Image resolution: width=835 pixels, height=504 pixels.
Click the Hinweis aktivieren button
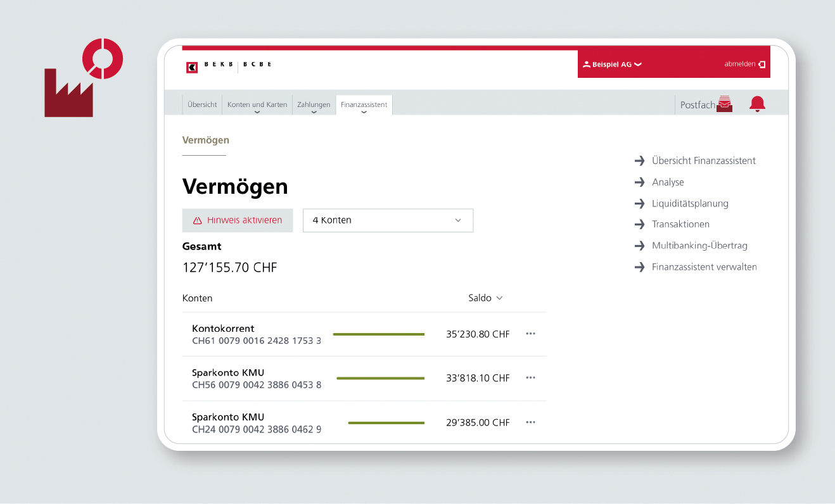point(238,220)
